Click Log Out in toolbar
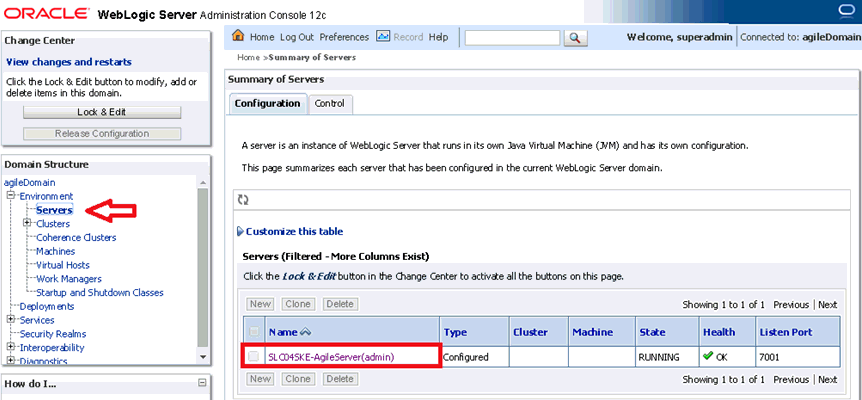 point(297,37)
